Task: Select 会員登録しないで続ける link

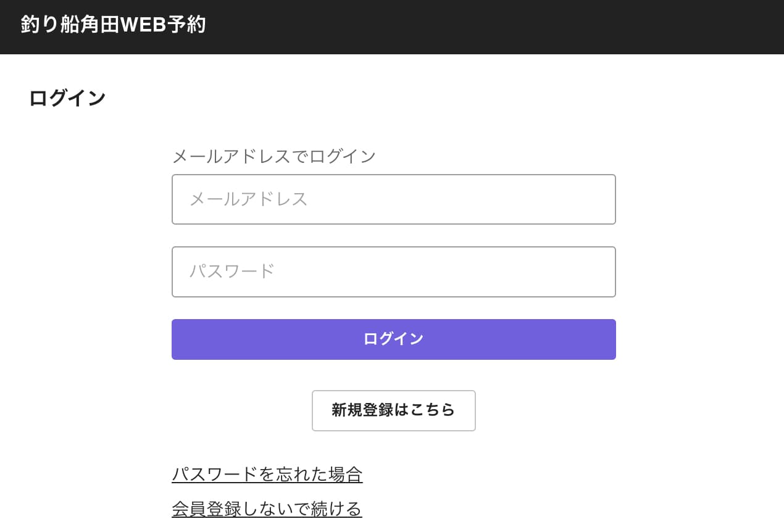Action: (267, 509)
